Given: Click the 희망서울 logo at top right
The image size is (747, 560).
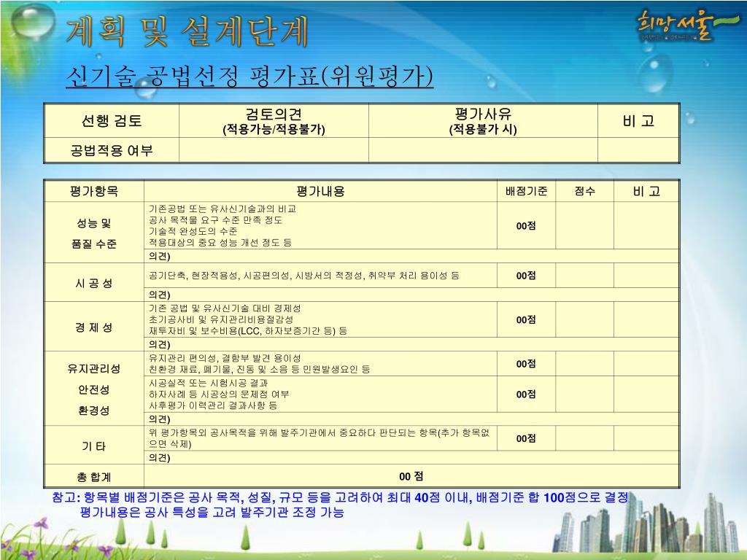Looking at the screenshot, I should 687,26.
